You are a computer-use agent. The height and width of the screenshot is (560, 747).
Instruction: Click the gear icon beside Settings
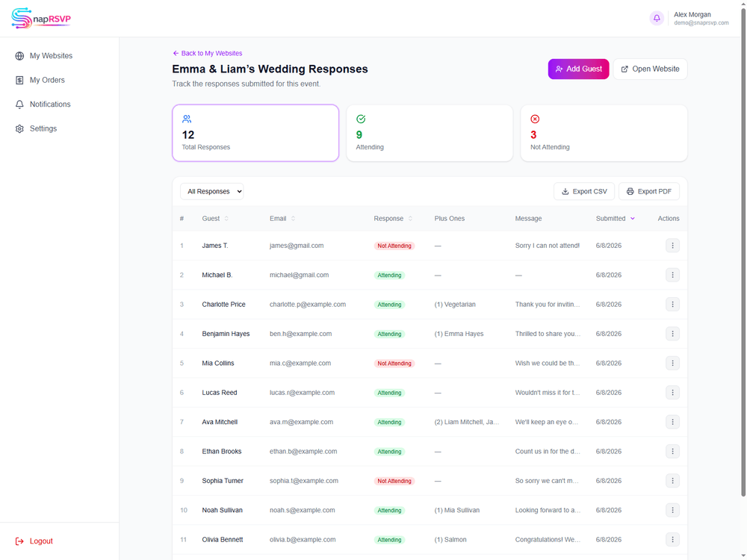click(x=19, y=128)
